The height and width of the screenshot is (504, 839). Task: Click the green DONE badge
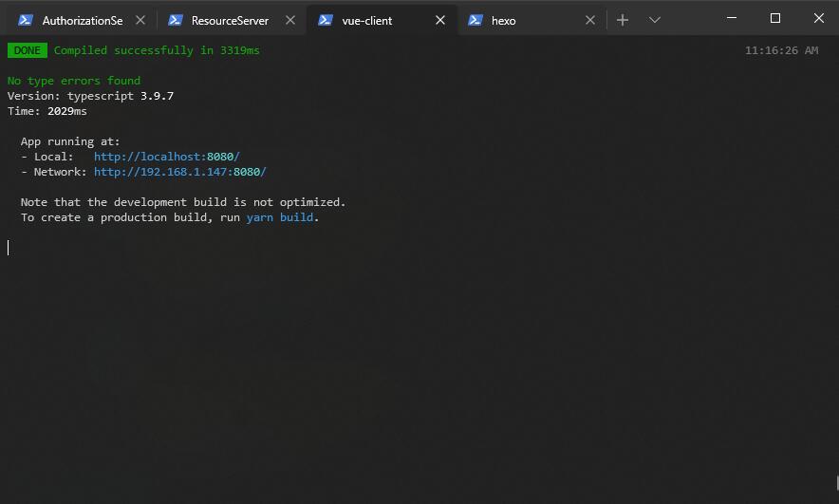pos(28,50)
